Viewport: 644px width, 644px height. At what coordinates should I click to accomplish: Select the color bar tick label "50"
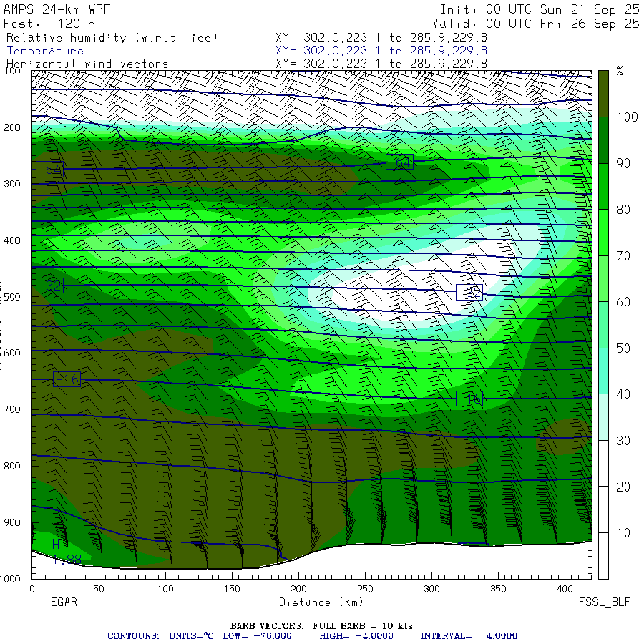point(623,348)
